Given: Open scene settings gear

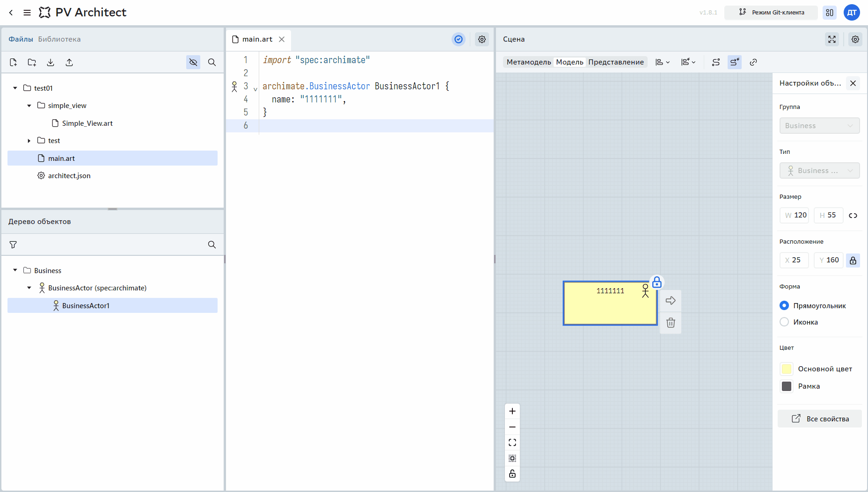Looking at the screenshot, I should 855,39.
